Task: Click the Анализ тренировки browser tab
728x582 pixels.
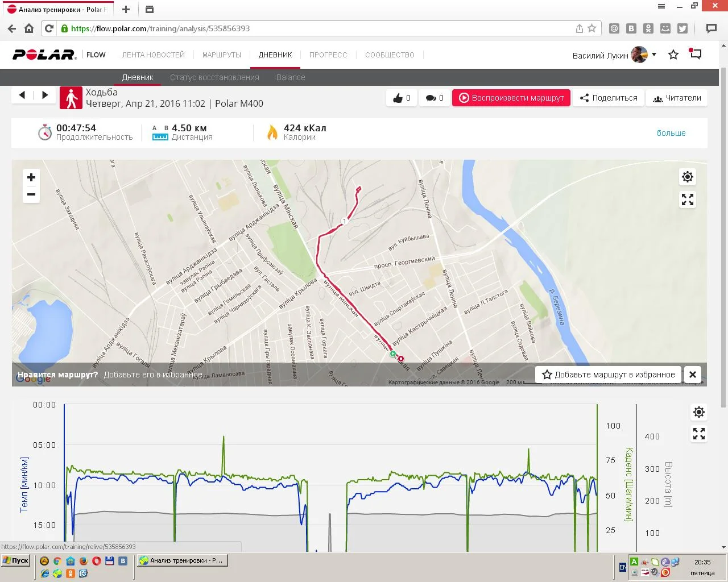Action: pos(57,10)
